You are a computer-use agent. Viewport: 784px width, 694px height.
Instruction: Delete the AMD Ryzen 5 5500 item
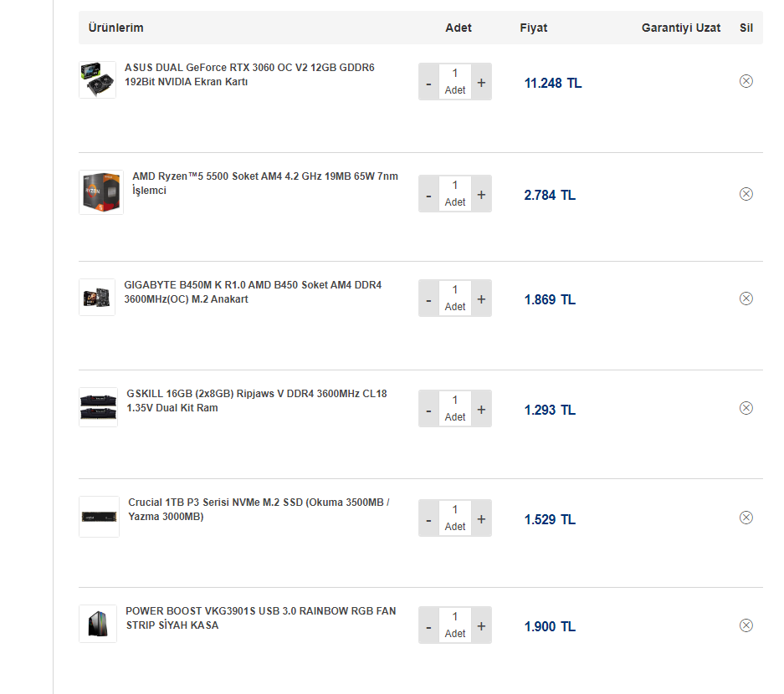[746, 194]
